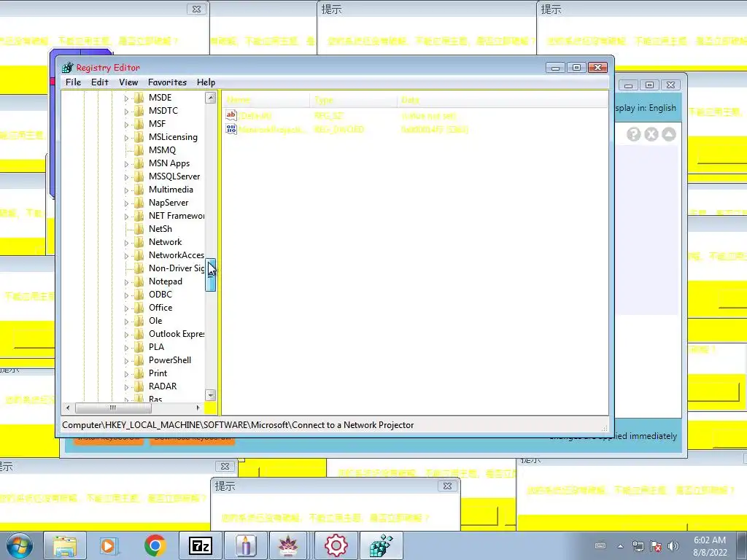Image resolution: width=747 pixels, height=560 pixels.
Task: Open the volume speaker tray icon
Action: (673, 546)
